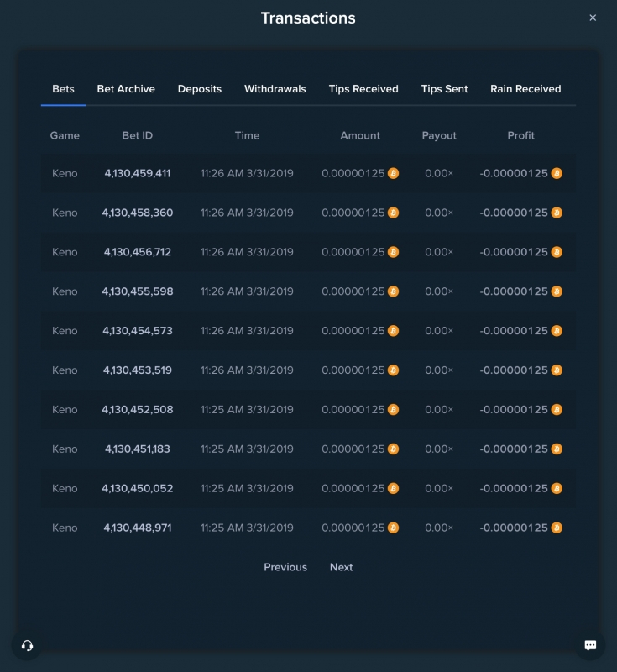617x672 pixels.
Task: Load the Next page of bets
Action: click(x=342, y=568)
